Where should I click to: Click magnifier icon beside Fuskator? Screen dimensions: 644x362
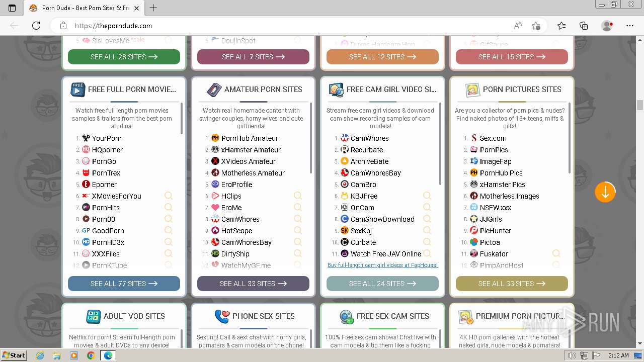click(556, 253)
